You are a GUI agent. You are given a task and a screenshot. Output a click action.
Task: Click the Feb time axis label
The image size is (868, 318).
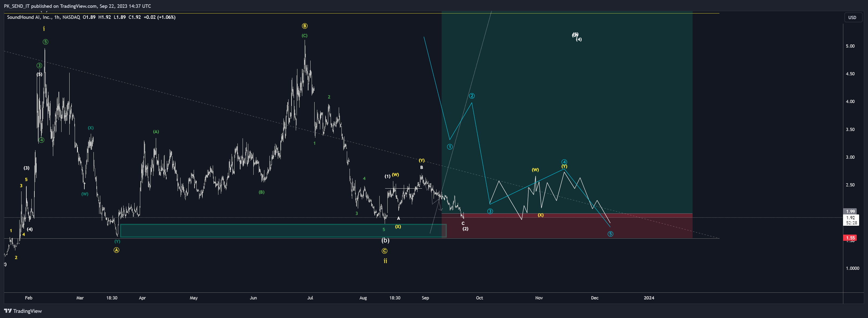pos(29,298)
